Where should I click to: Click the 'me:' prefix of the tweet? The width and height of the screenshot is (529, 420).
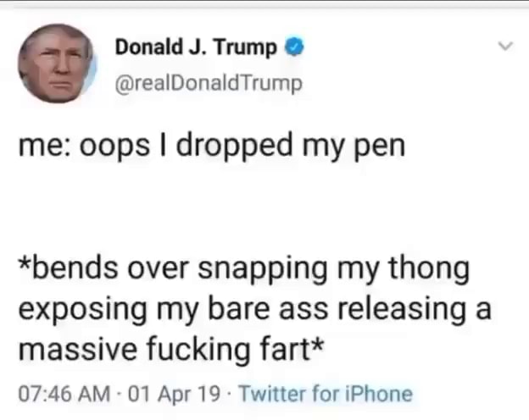[x=44, y=146]
